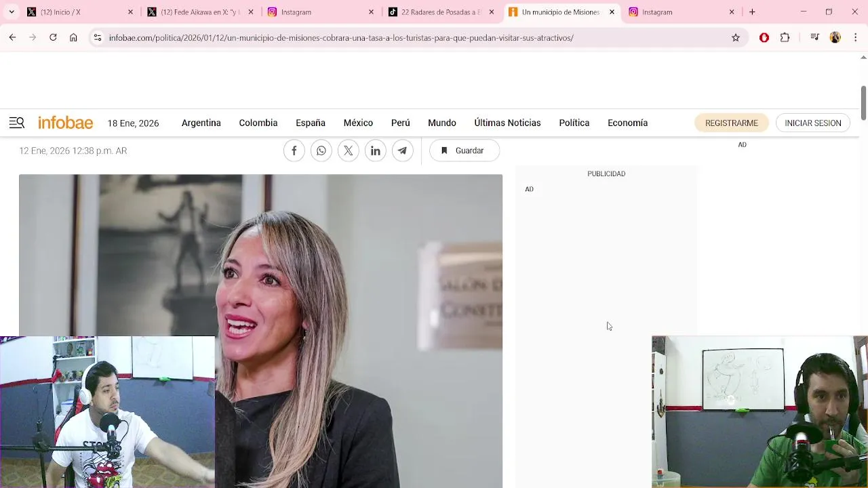This screenshot has width=868, height=488.
Task: Close the Fede Aikawa tab
Action: point(251,12)
